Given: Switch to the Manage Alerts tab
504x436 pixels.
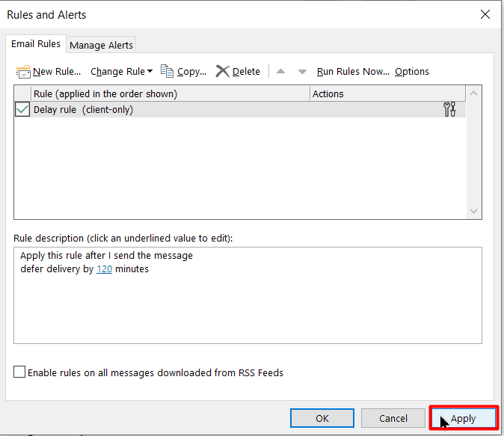Looking at the screenshot, I should [x=101, y=45].
